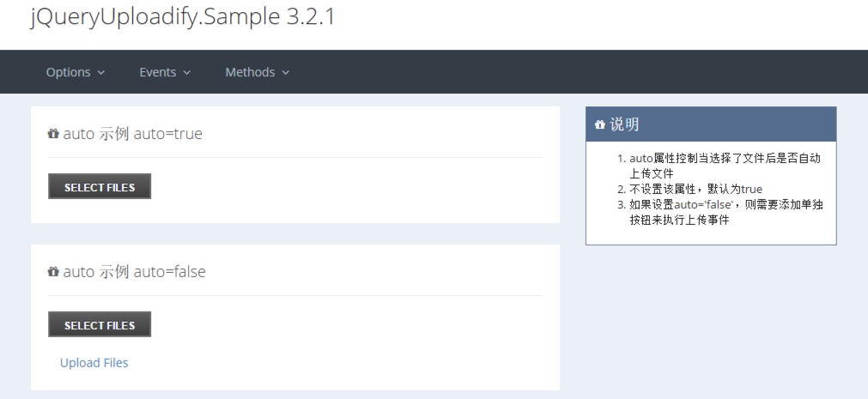
Task: Click the first note about auto属性控制
Action: (725, 166)
